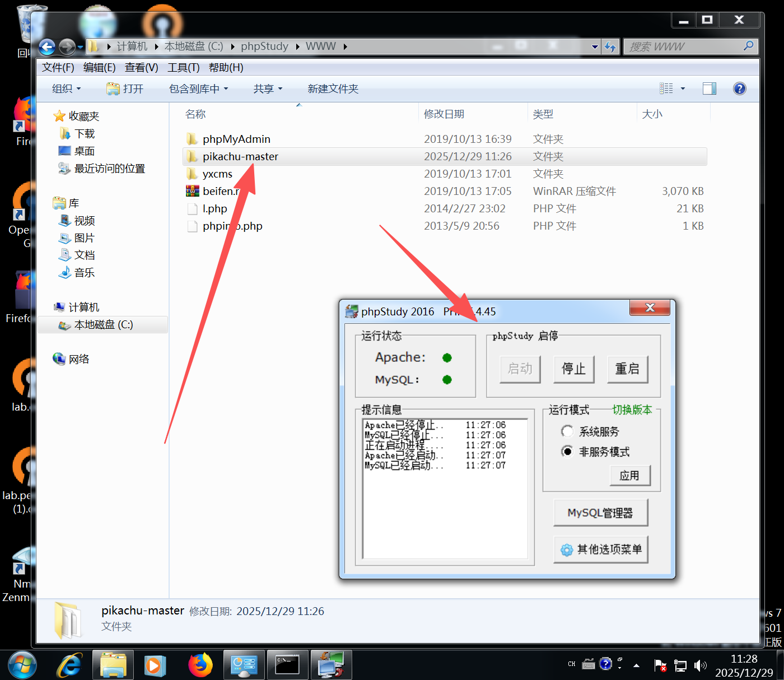This screenshot has width=784, height=680.
Task: Expand the arrow after phpStudy in address bar
Action: click(297, 46)
